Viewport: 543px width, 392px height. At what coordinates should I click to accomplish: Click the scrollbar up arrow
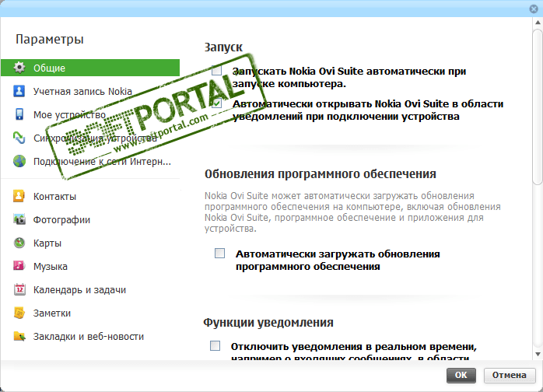click(538, 22)
